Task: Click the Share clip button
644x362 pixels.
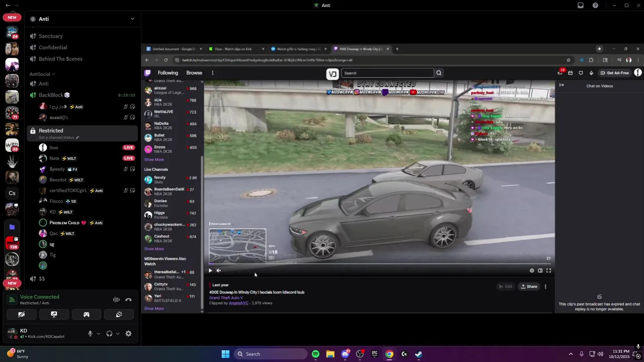Action: tap(529, 287)
